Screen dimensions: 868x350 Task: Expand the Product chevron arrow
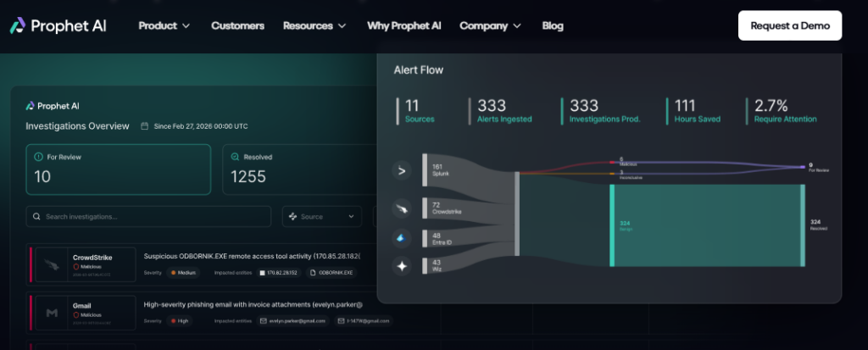[186, 26]
